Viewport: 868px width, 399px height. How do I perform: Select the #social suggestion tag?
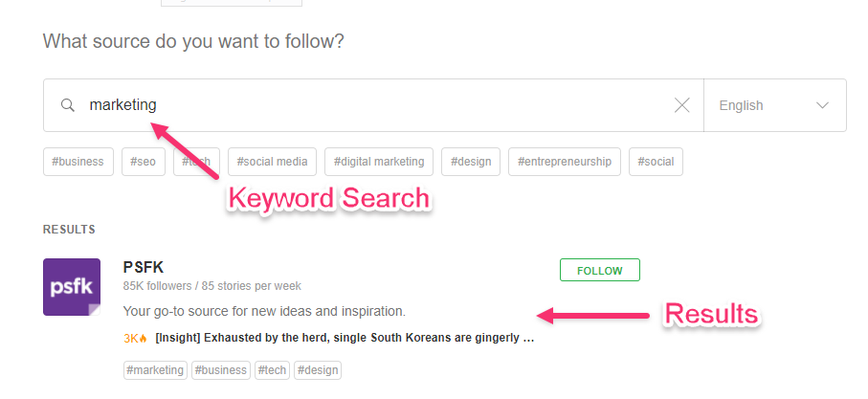tap(656, 162)
